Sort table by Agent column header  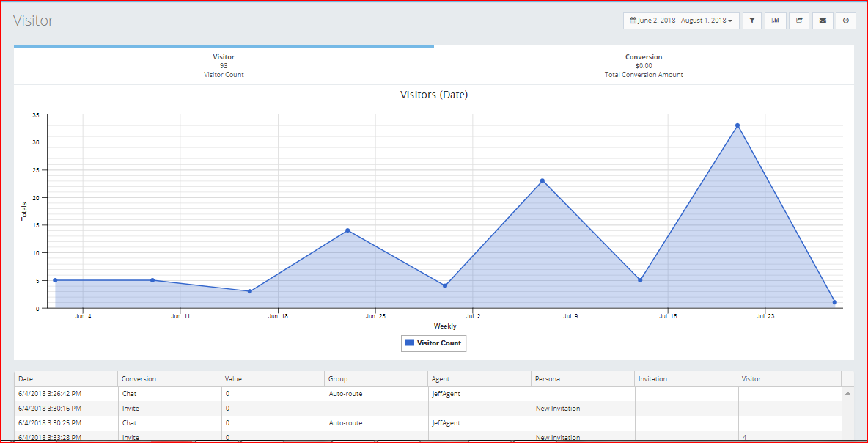479,379
